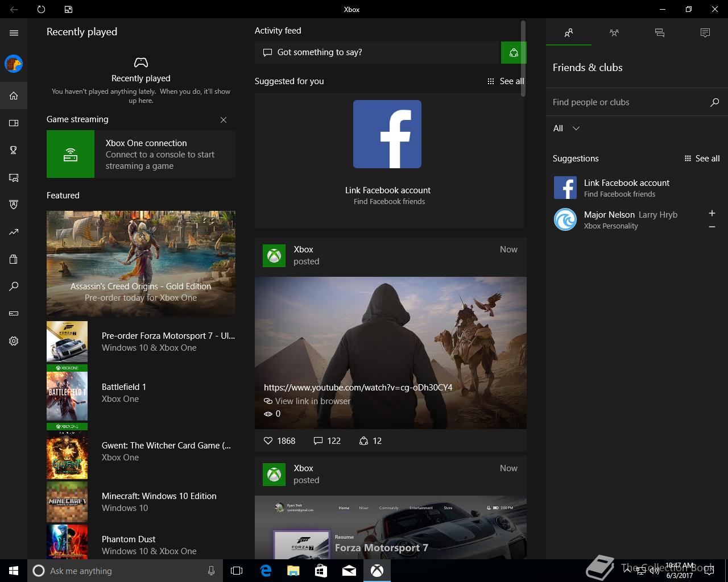This screenshot has height=582, width=728.
Task: Click the Xbox post hooded figure image
Action: coord(391,353)
